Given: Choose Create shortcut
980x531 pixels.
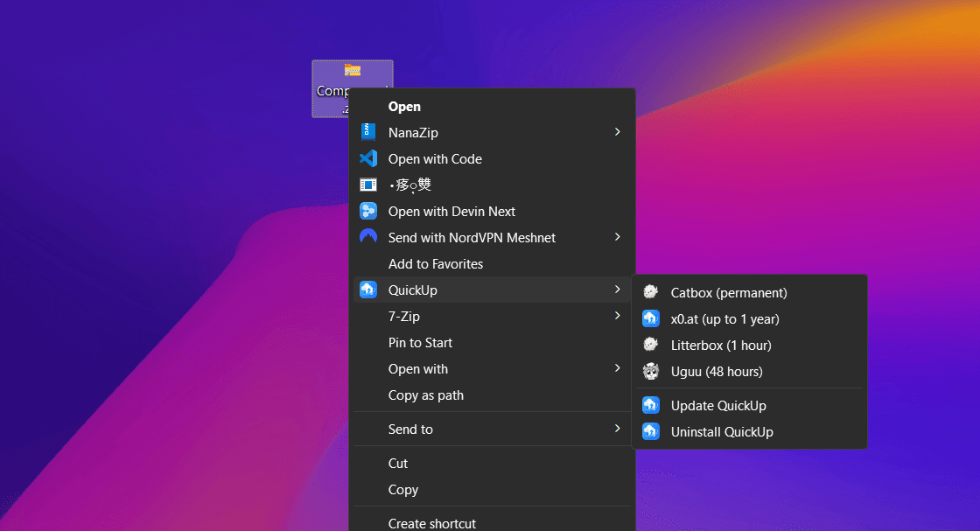Looking at the screenshot, I should click(x=492, y=523).
